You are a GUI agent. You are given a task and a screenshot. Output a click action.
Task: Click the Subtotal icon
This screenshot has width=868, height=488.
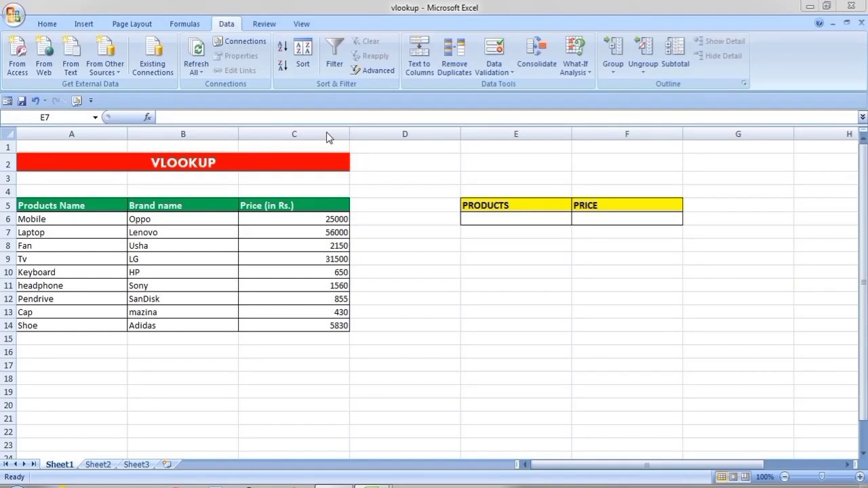point(675,54)
